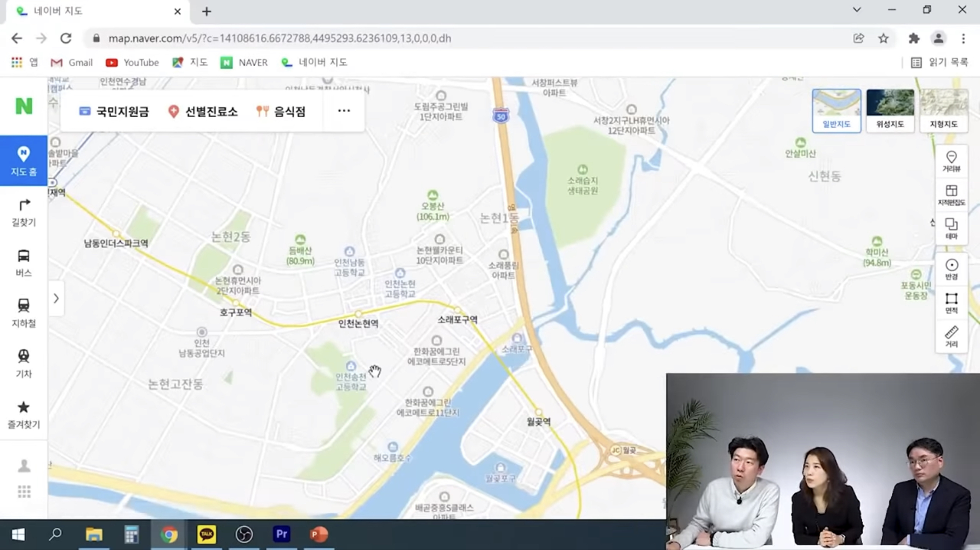Close the 네이버 지도 tab
The width and height of the screenshot is (980, 550).
(x=177, y=11)
